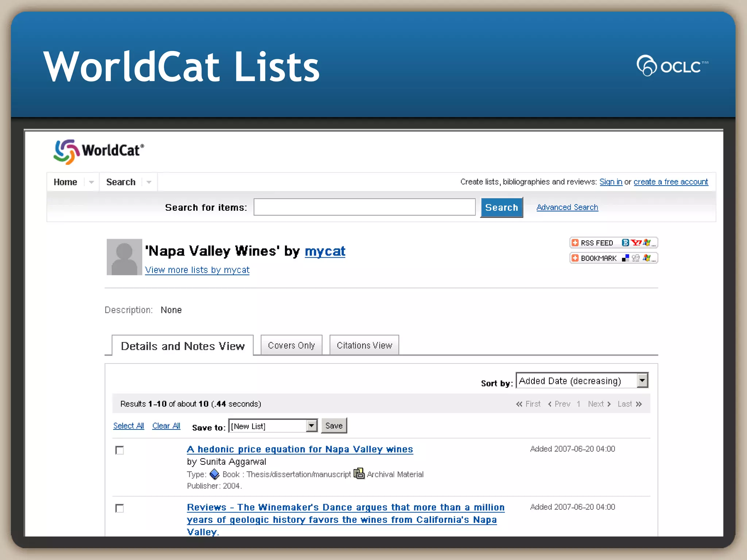
Task: Click the blue Book type icon
Action: [214, 474]
